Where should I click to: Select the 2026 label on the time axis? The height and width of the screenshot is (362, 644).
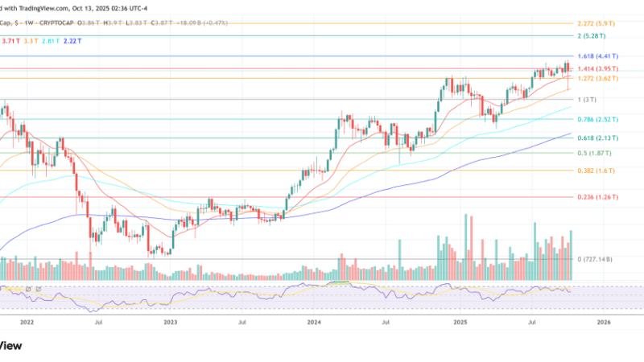(x=603, y=321)
